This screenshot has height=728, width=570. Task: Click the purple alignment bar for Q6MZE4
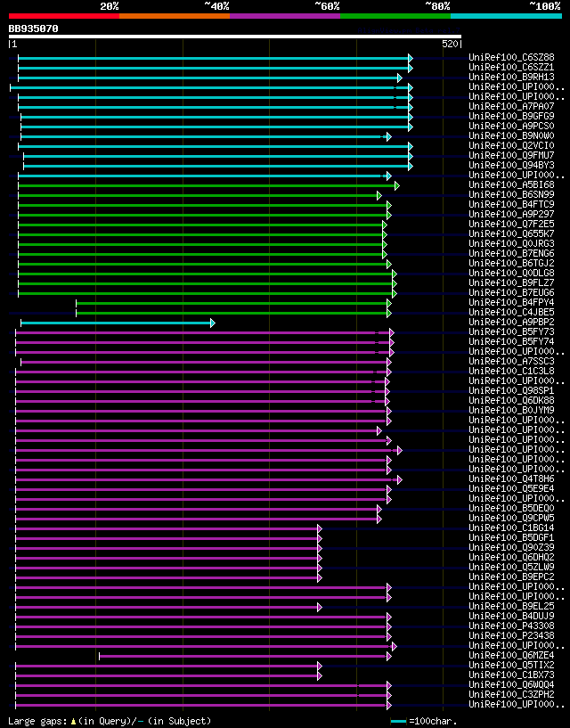point(245,656)
